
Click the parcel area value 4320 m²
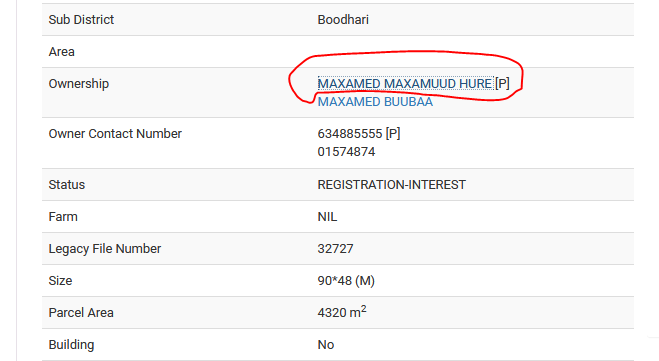pyautogui.click(x=342, y=312)
